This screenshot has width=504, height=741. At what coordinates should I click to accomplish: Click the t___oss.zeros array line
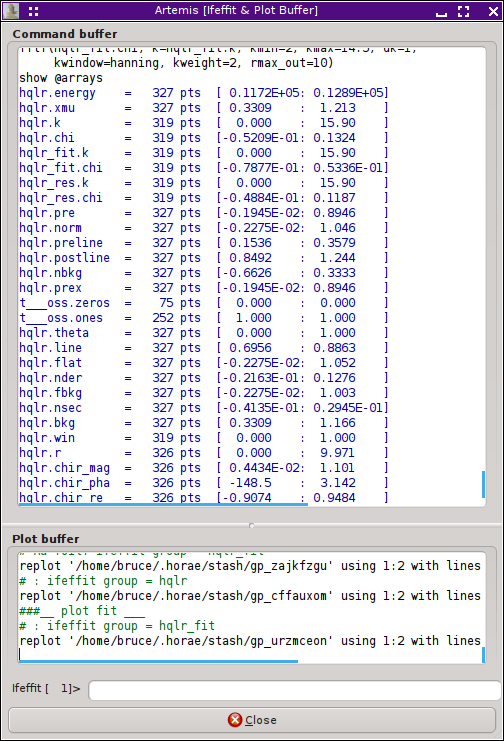coord(204,303)
